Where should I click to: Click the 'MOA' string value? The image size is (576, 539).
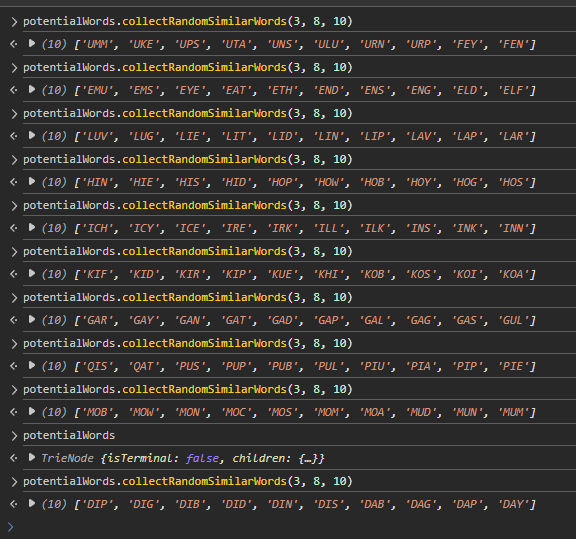point(374,412)
